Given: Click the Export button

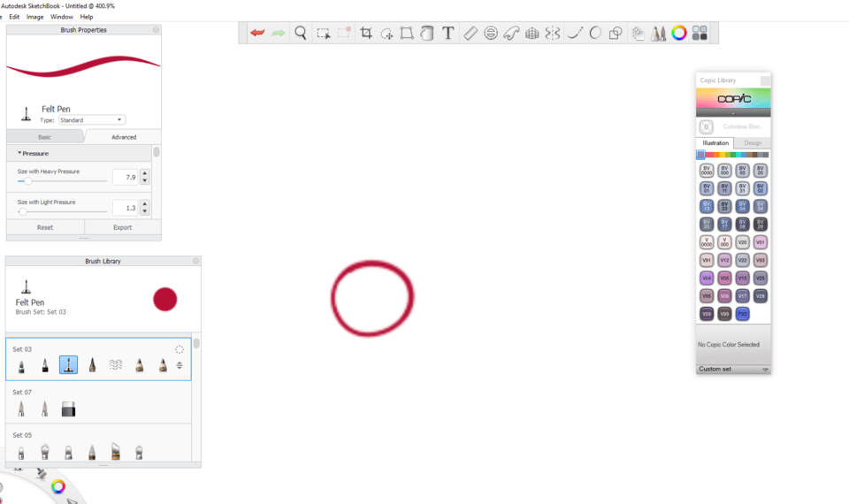Looking at the screenshot, I should tap(122, 227).
